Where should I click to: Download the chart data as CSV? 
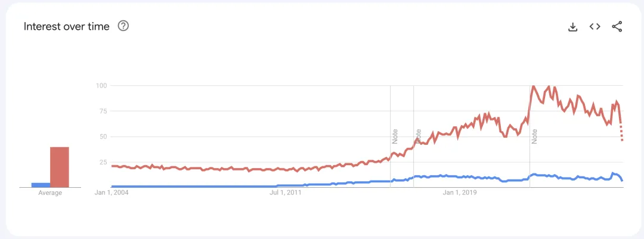572,27
